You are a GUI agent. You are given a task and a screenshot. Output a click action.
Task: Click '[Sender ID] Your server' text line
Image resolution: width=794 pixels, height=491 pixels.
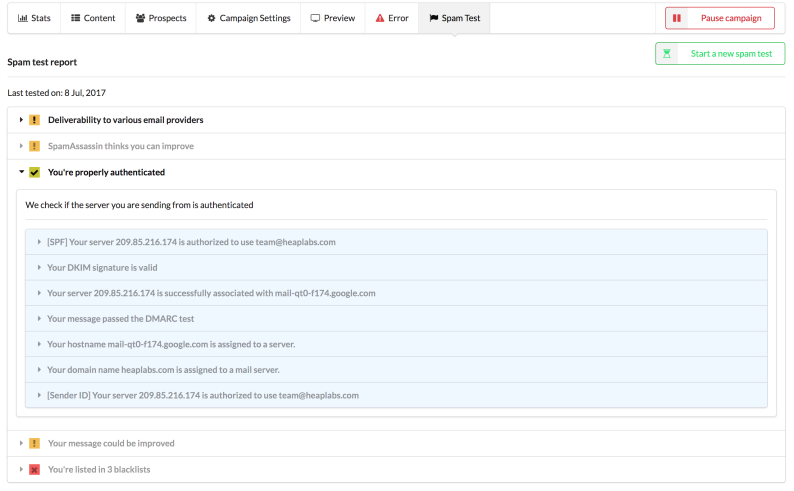pos(203,395)
